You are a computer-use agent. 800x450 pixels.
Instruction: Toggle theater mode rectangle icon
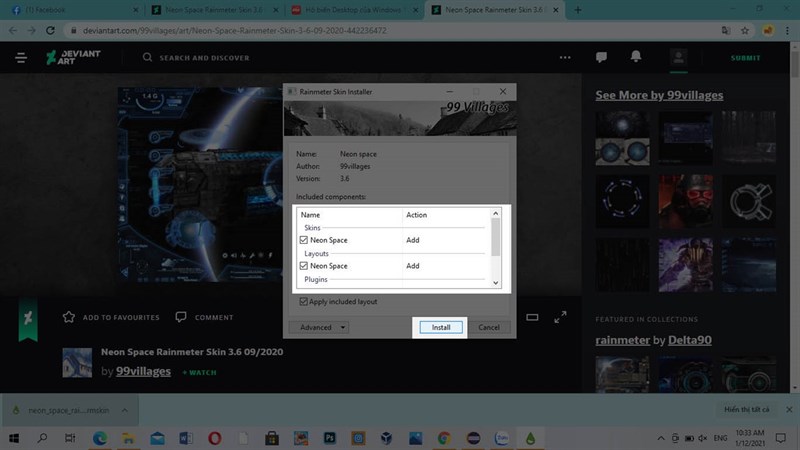pos(532,317)
